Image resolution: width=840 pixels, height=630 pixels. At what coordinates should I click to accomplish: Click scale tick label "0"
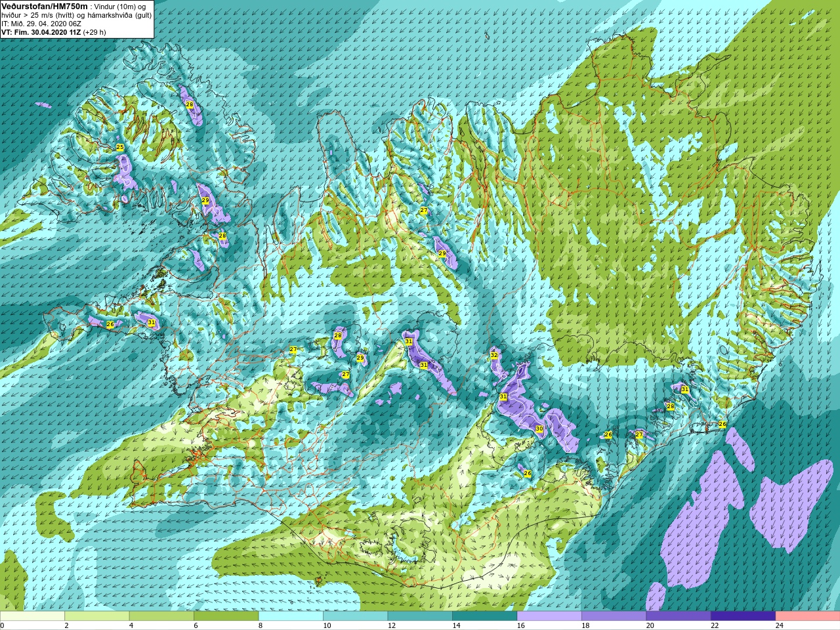tap(2, 625)
